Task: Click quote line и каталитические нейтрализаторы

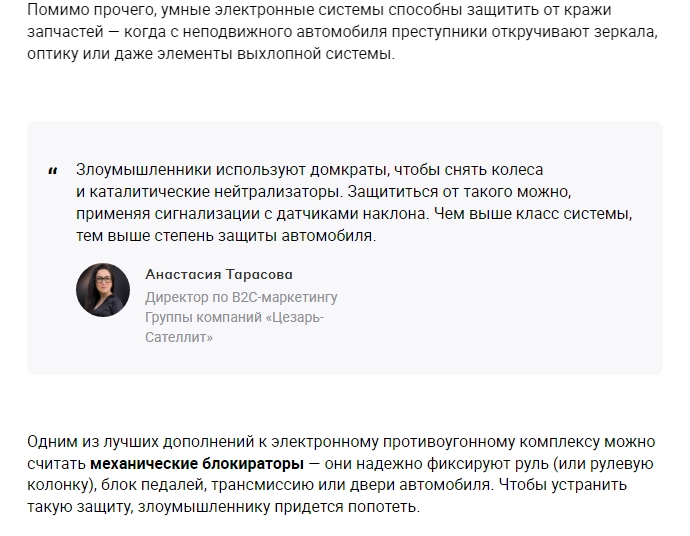Action: coord(323,192)
